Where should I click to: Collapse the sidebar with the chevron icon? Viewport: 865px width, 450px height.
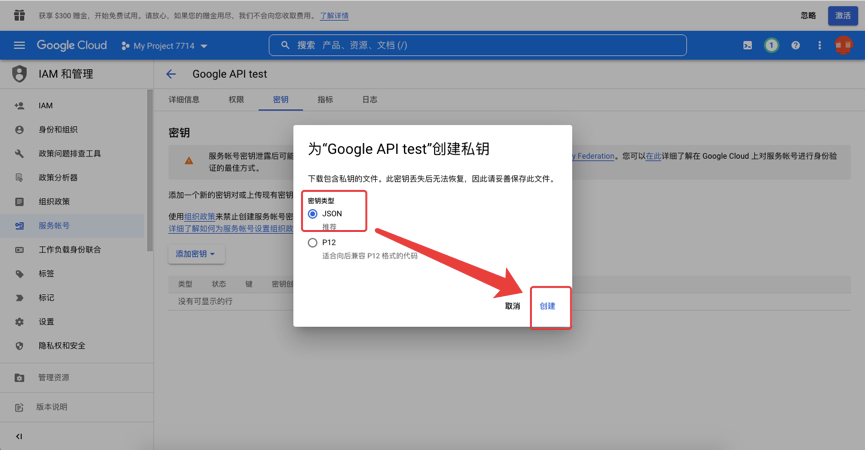19,436
